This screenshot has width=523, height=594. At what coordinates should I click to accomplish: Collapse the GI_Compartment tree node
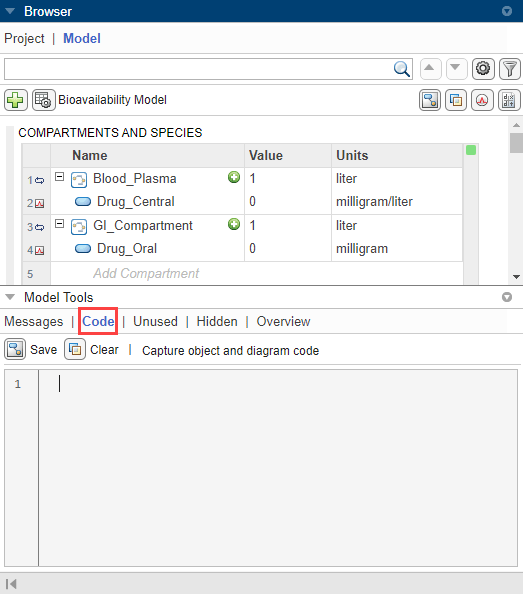tap(59, 224)
